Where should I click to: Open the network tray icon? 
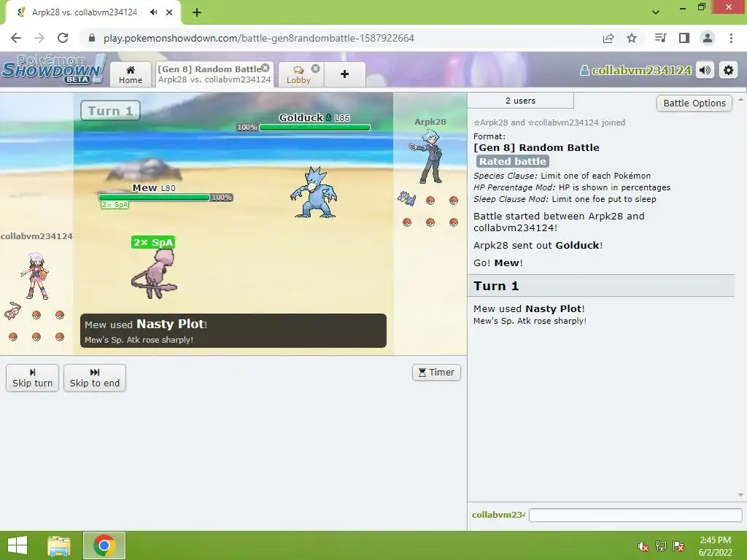point(661,546)
